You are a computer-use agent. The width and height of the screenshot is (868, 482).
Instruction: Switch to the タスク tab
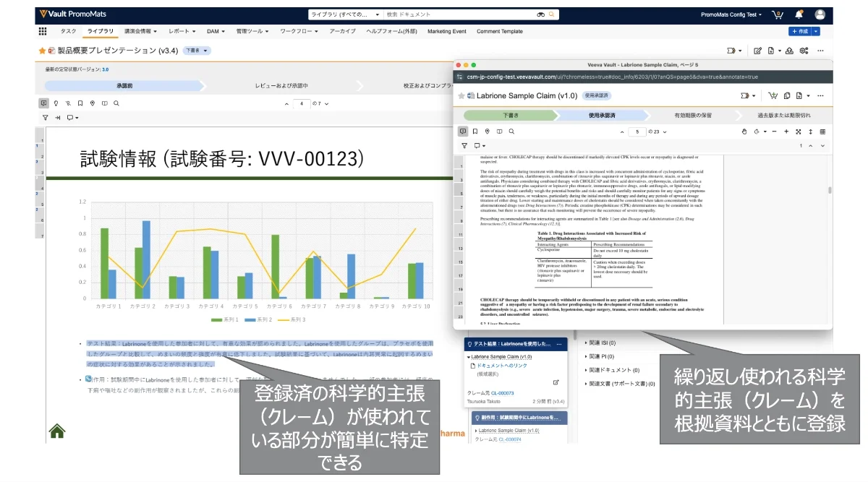tap(69, 31)
